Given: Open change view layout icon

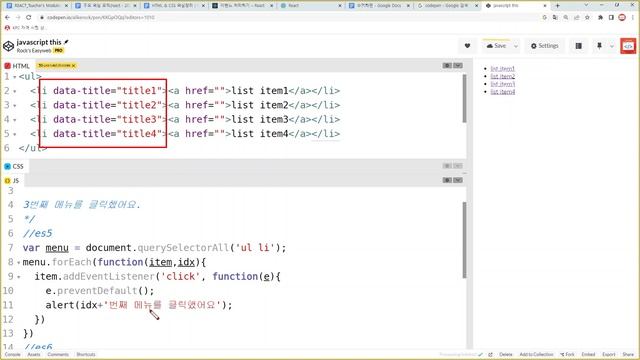Looking at the screenshot, I should pyautogui.click(x=578, y=46).
